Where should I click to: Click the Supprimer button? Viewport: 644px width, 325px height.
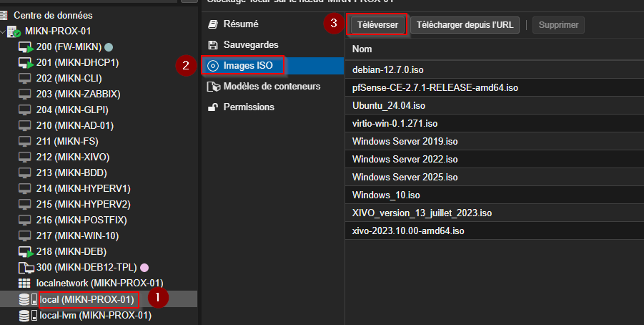[558, 25]
